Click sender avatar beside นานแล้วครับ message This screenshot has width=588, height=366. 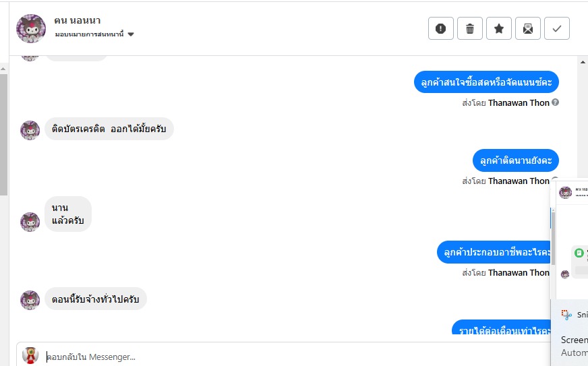30,222
